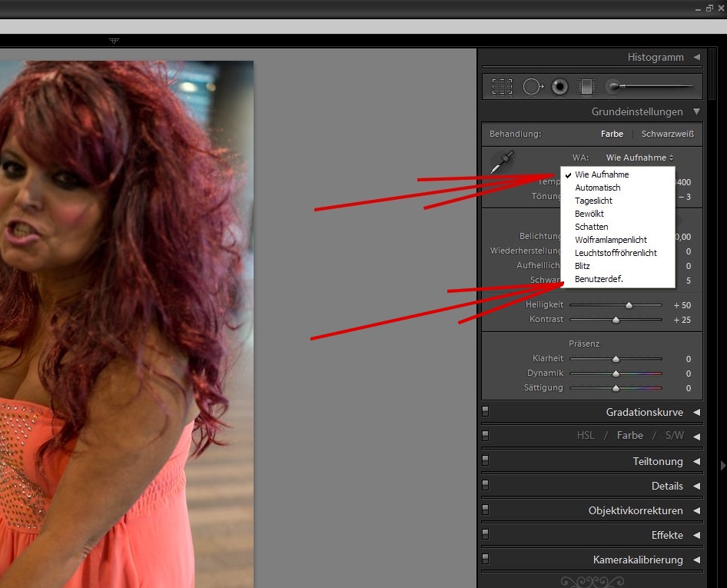Select the spot removal tool
The width and height of the screenshot is (727, 588).
click(533, 87)
